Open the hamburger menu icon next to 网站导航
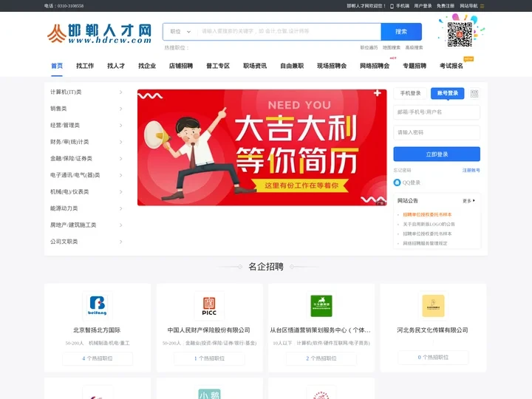Viewport: 532px width, 399px height. pyautogui.click(x=482, y=6)
